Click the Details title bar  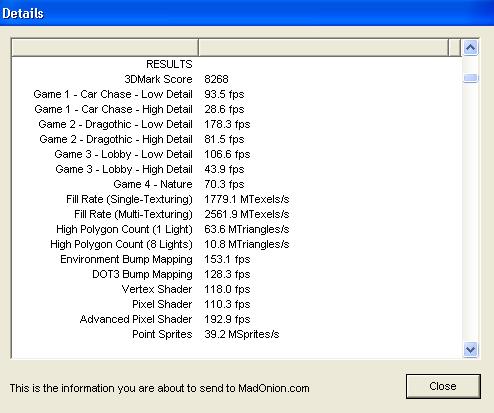click(247, 13)
